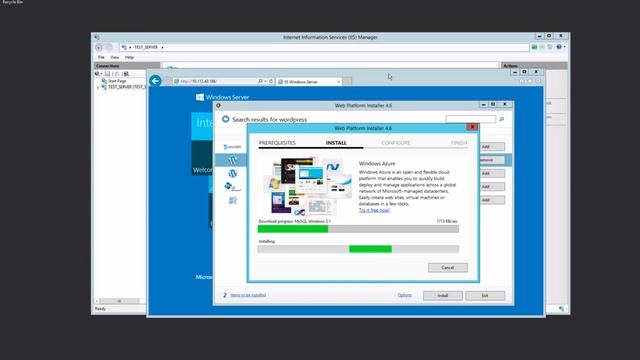Close the install progress dialog with red X

coord(472,127)
